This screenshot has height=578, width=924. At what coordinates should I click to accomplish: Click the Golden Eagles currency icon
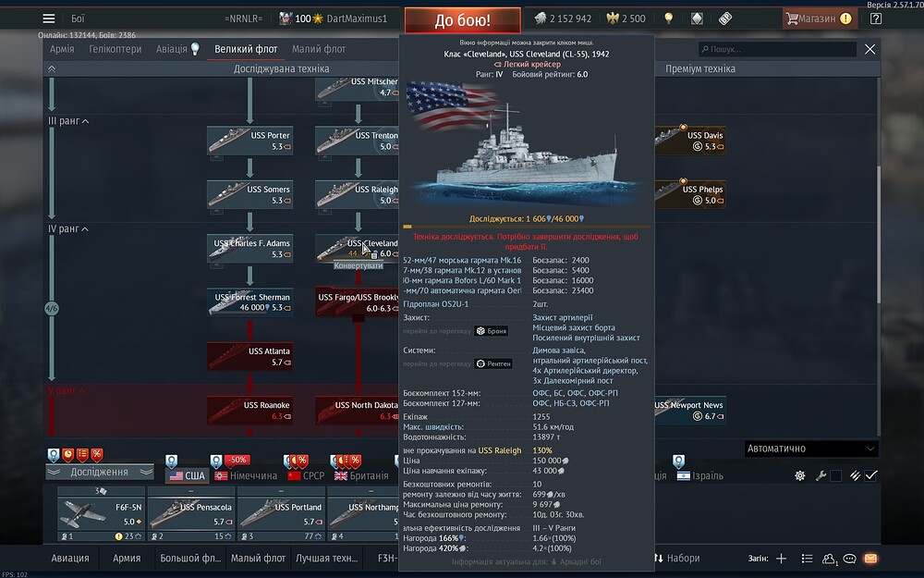[613, 18]
